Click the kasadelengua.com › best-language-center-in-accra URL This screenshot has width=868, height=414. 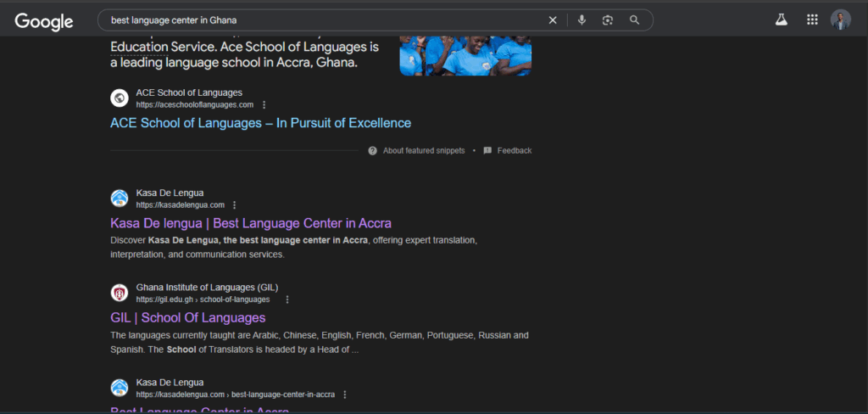236,394
